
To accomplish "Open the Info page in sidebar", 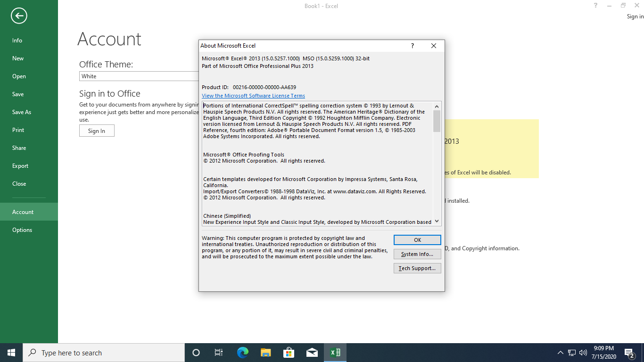I will pyautogui.click(x=29, y=41).
